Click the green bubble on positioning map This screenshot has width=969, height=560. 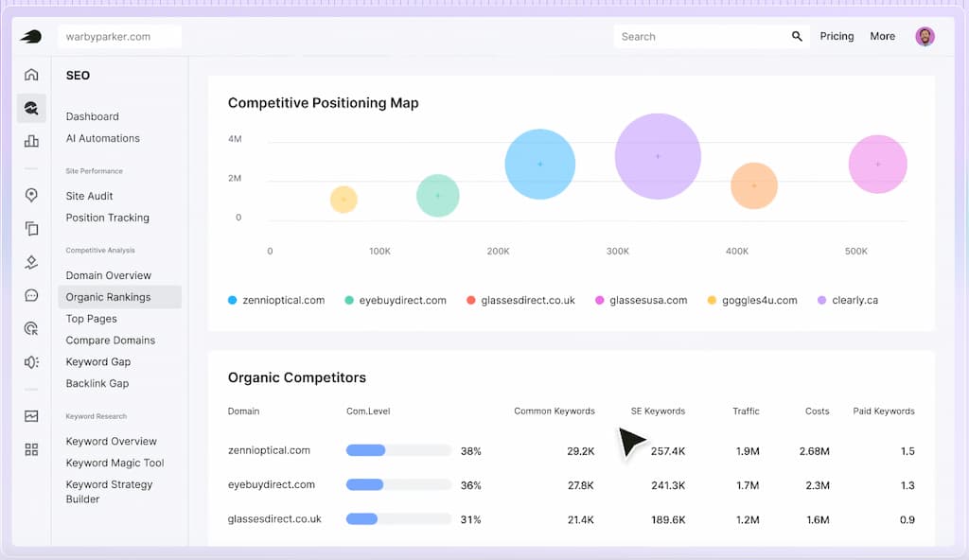(437, 195)
